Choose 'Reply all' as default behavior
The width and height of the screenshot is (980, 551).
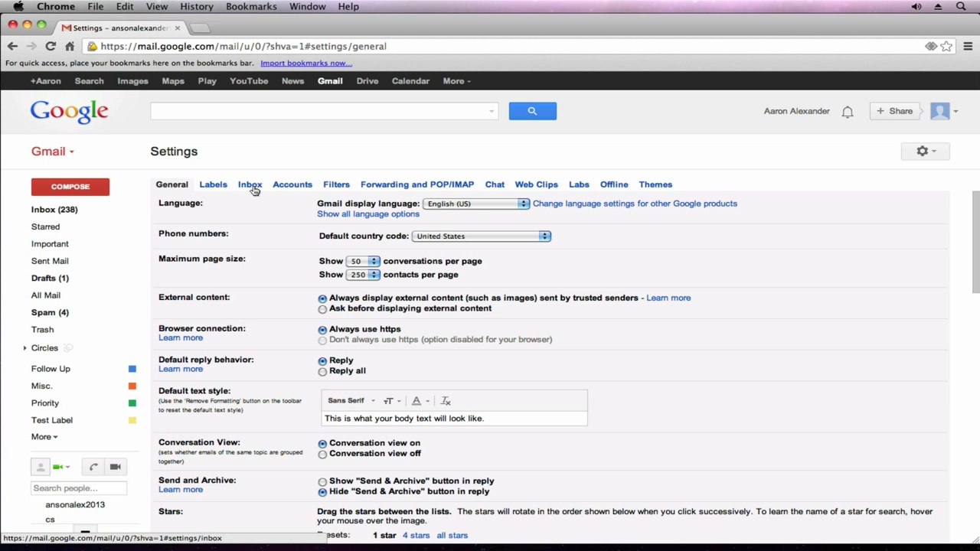[x=322, y=372]
